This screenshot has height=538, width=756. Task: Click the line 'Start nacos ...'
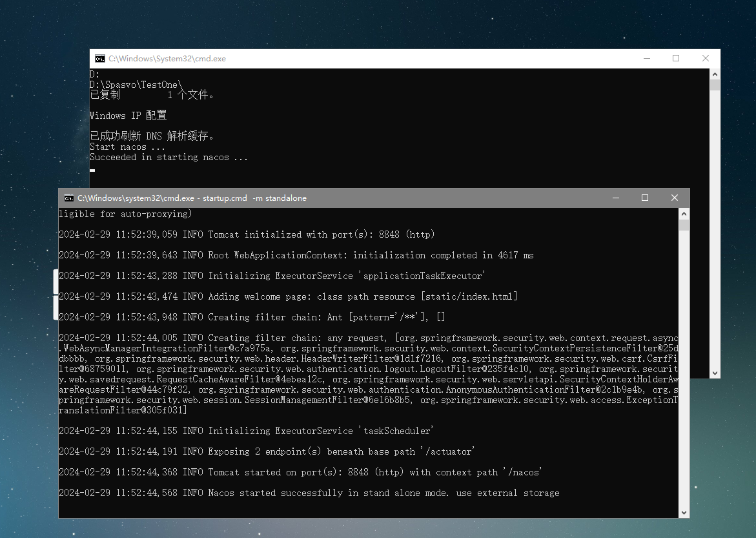(x=127, y=147)
